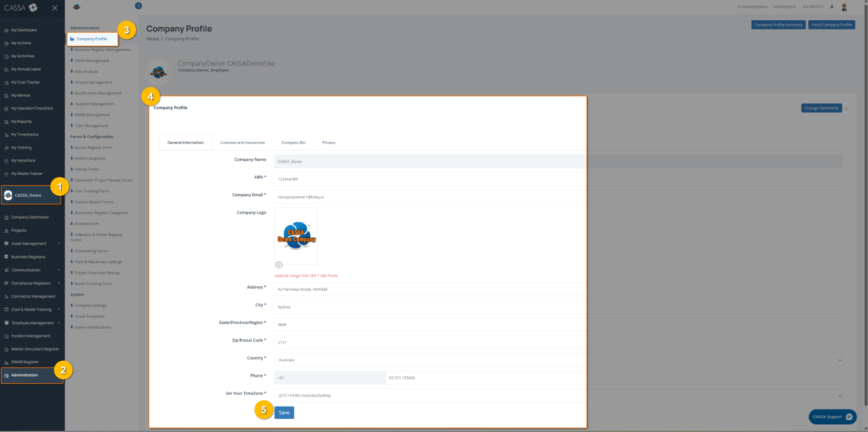Image resolution: width=868 pixels, height=432 pixels.
Task: Open the Company Bio tab
Action: [x=293, y=142]
